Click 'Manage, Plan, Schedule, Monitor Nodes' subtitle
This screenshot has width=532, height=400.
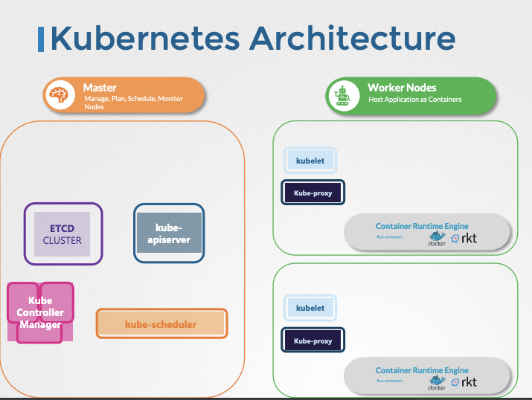coord(134,103)
